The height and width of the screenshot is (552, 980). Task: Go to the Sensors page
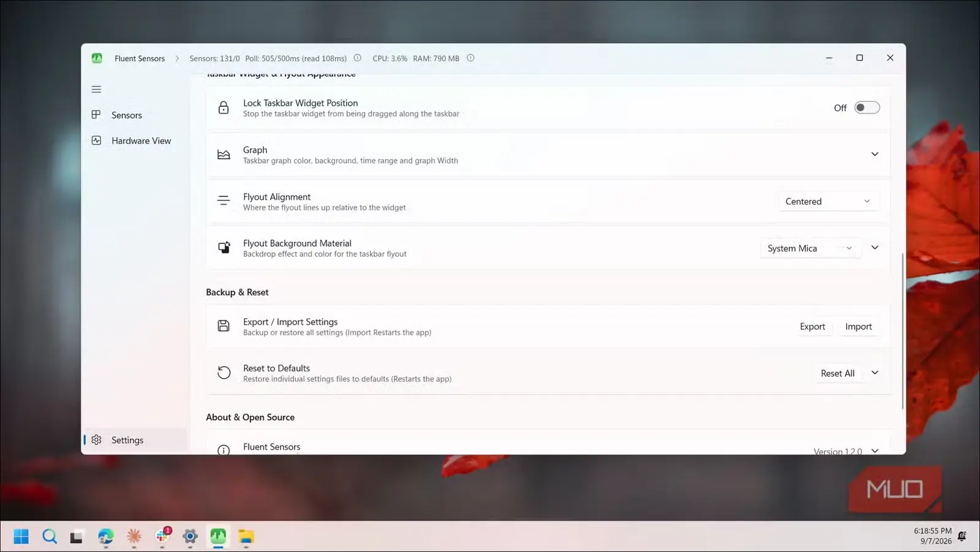(x=135, y=115)
